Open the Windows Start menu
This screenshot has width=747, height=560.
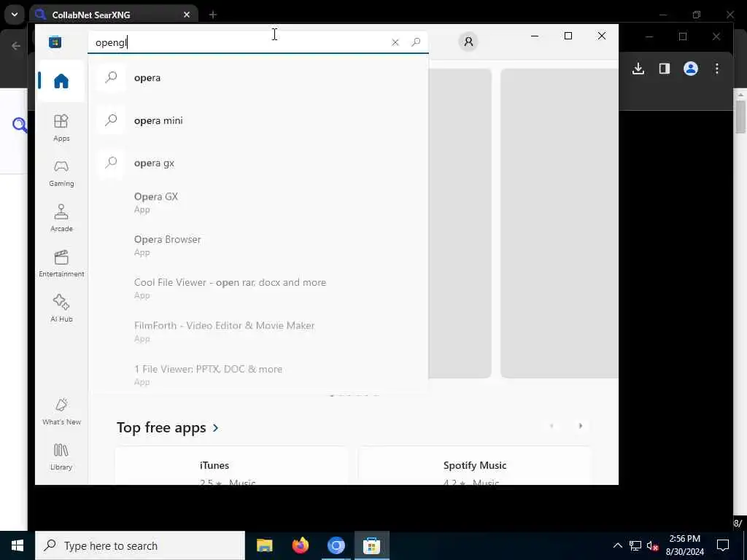pos(18,545)
